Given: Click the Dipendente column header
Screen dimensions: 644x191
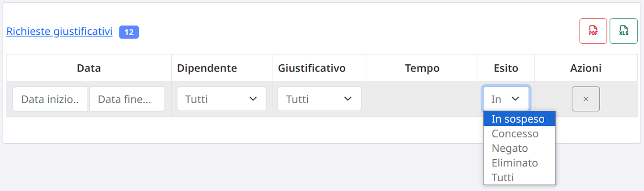Looking at the screenshot, I should (x=207, y=68).
